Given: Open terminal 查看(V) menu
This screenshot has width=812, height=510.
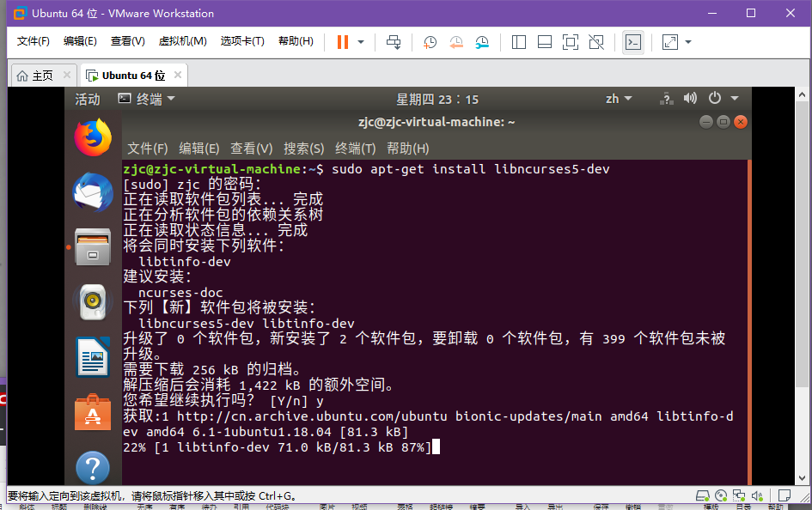Looking at the screenshot, I should 252,149.
